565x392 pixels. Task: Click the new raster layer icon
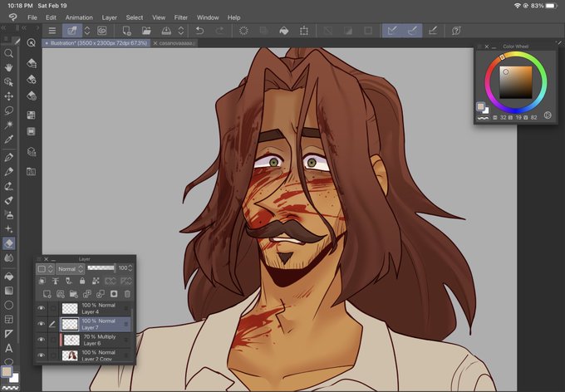pyautogui.click(x=47, y=294)
